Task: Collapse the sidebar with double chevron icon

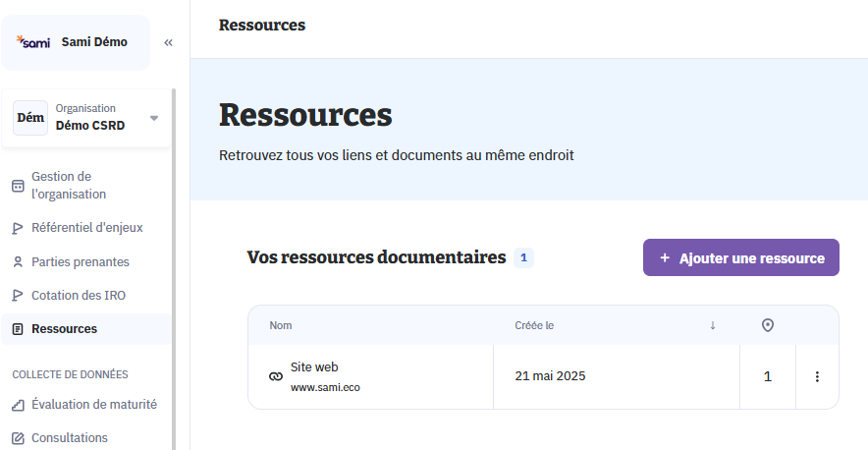Action: [x=168, y=42]
